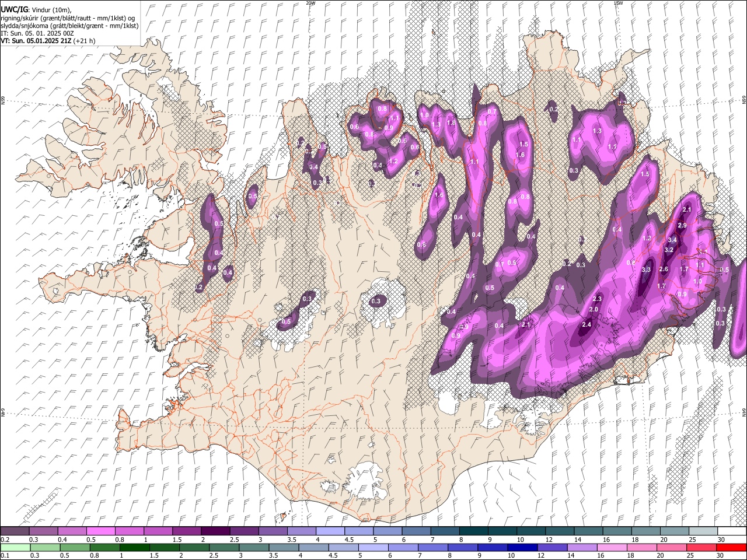Click the '2.0' precipitation value on the map
Screen dimensions: 747x560
pos(594,309)
